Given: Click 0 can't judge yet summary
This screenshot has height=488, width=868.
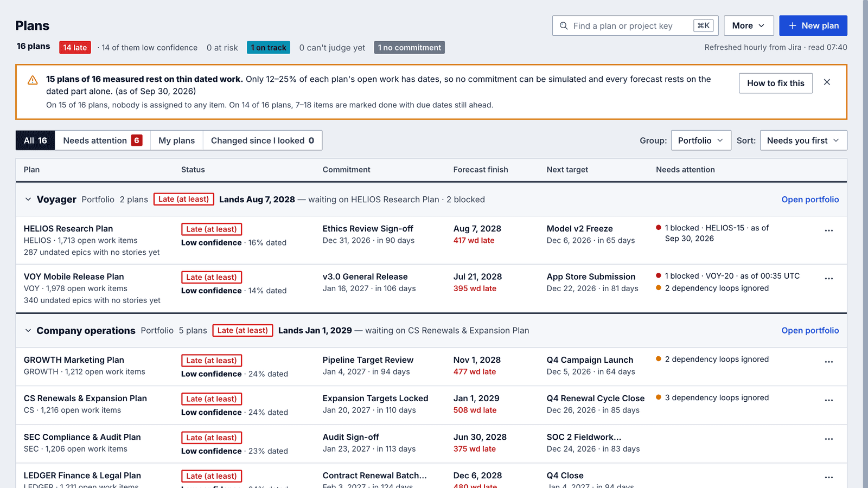Looking at the screenshot, I should click(332, 48).
